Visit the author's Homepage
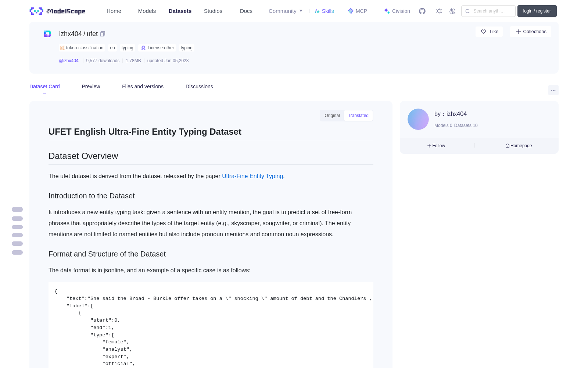Screen dimensions: 588x368 (519, 146)
